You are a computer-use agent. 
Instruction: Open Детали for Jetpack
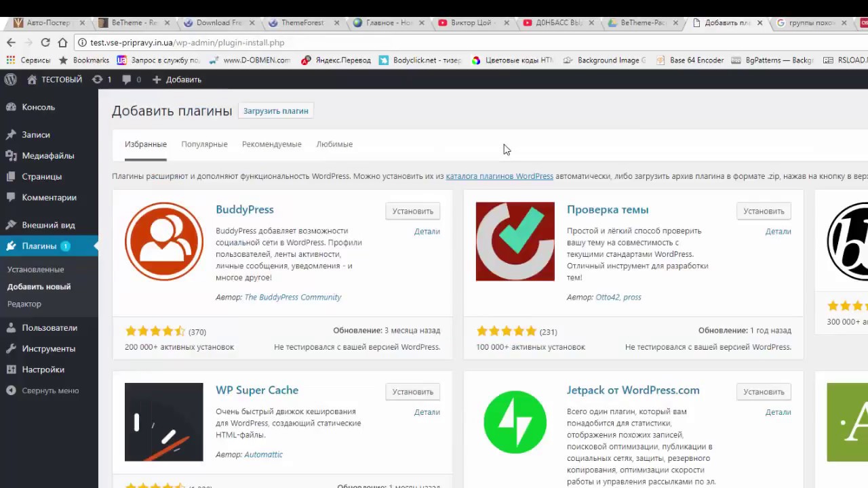pyautogui.click(x=778, y=412)
